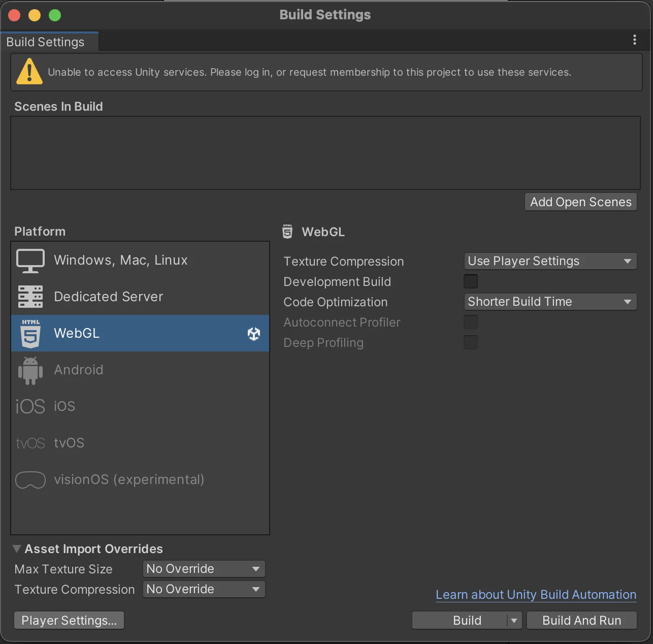Click the Add Open Scenes button
Image resolution: width=653 pixels, height=644 pixels.
tap(580, 202)
